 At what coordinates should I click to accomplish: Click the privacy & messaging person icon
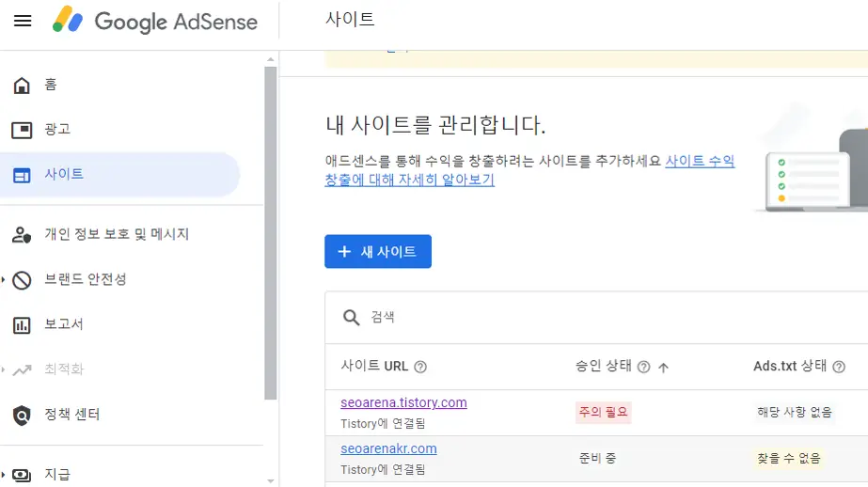[22, 235]
